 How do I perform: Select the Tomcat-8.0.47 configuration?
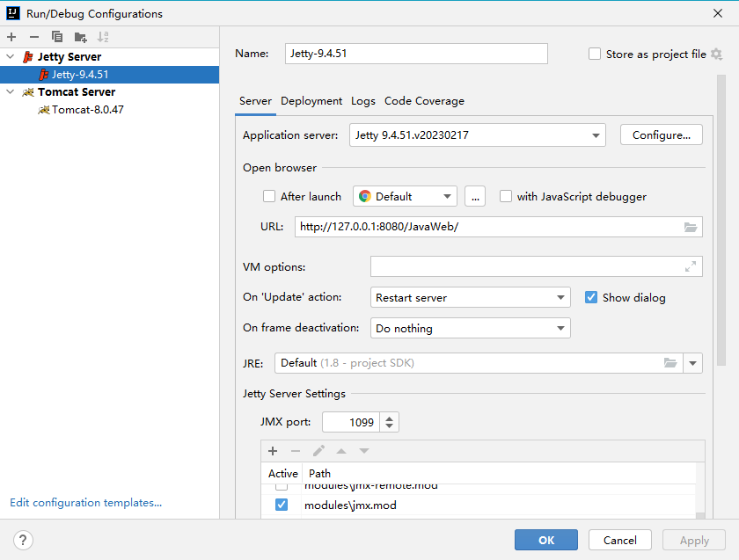pyautogui.click(x=109, y=110)
